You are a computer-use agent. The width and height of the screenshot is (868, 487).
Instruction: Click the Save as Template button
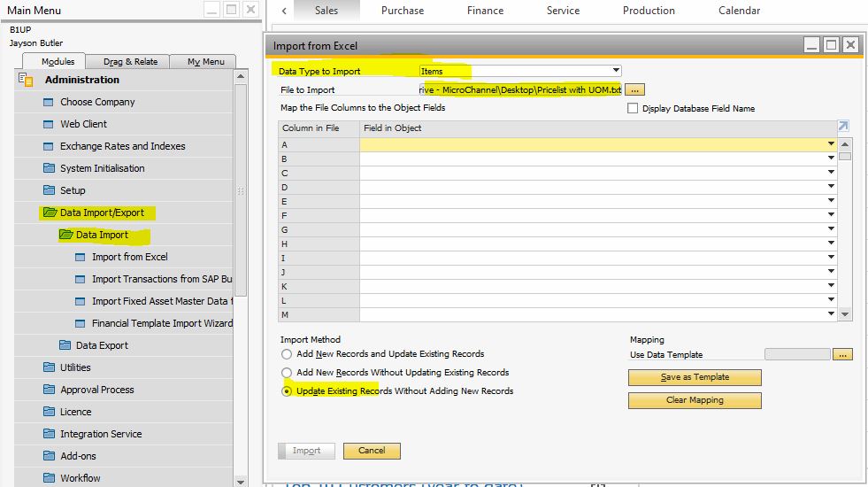[x=695, y=377]
